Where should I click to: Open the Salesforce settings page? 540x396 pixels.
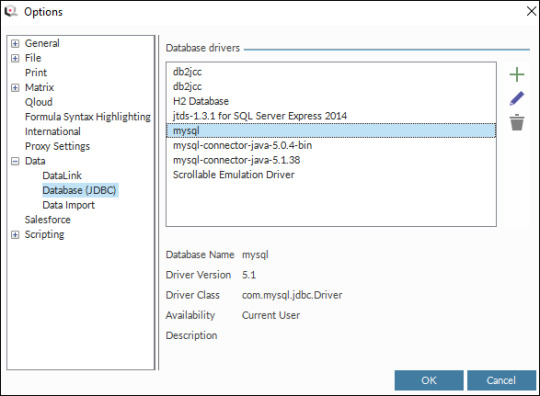point(48,220)
